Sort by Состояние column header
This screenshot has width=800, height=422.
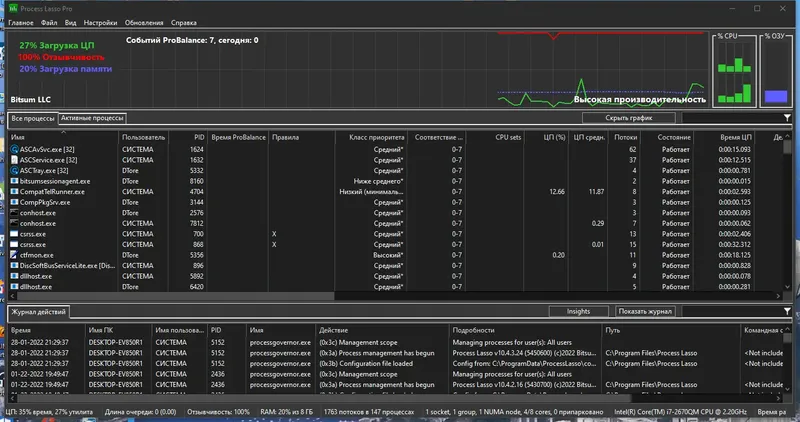click(667, 137)
